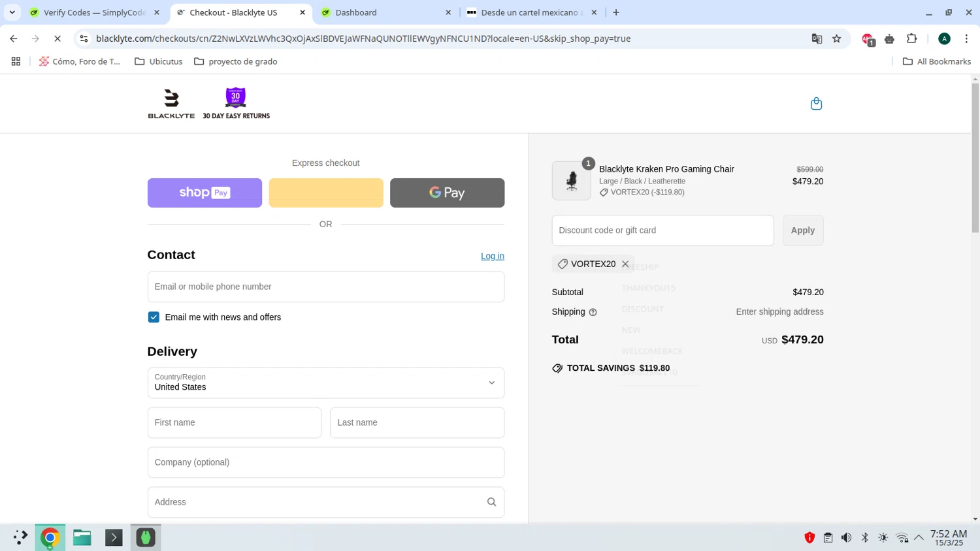Open the file manager in the taskbar
The height and width of the screenshot is (551, 980).
82,537
